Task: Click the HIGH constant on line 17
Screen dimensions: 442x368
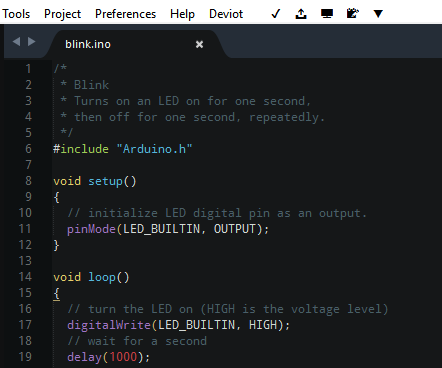Action: (263, 325)
